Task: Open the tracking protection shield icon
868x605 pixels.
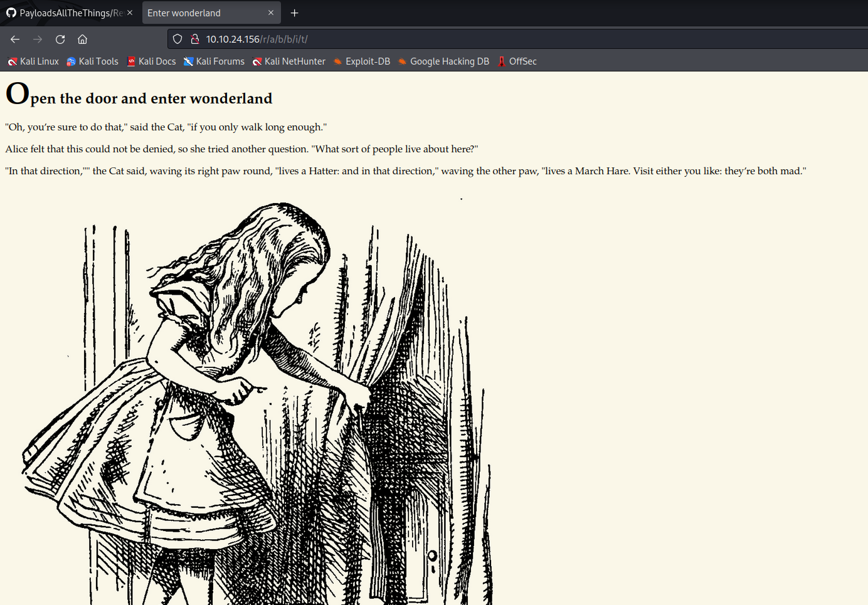Action: [177, 39]
